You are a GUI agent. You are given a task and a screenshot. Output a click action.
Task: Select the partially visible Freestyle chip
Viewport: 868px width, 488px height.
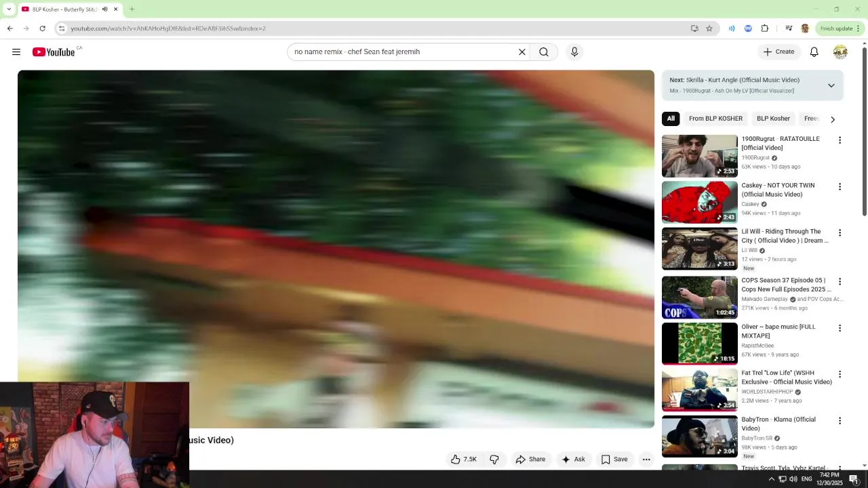tap(812, 119)
